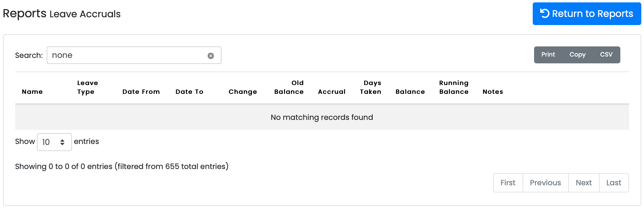Go to the First page
The width and height of the screenshot is (644, 208).
coord(508,183)
